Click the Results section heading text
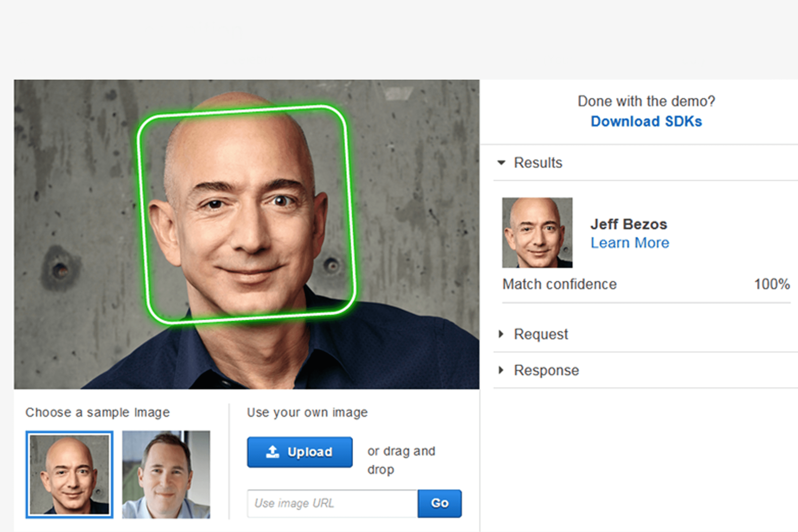 pyautogui.click(x=538, y=163)
